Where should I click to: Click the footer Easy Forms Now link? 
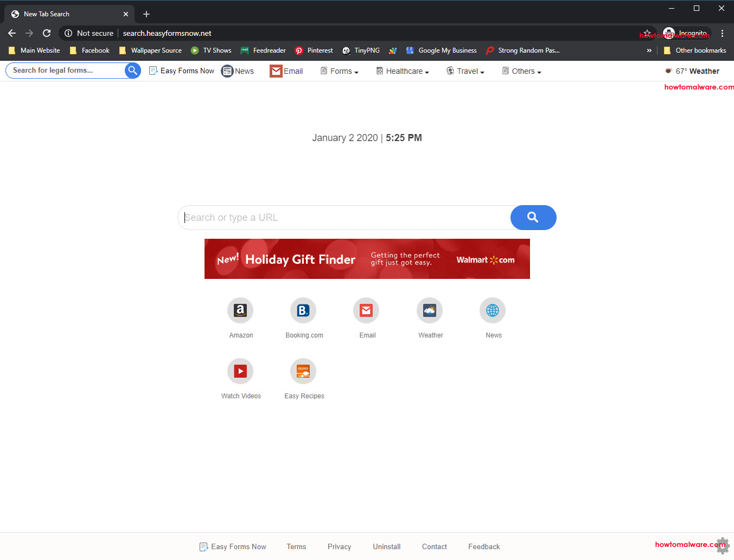[x=233, y=547]
